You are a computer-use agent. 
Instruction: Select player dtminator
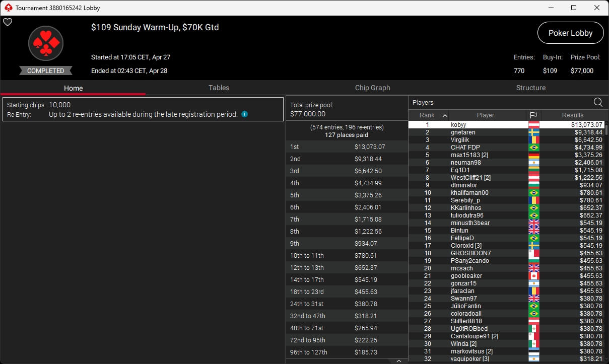coord(506,185)
